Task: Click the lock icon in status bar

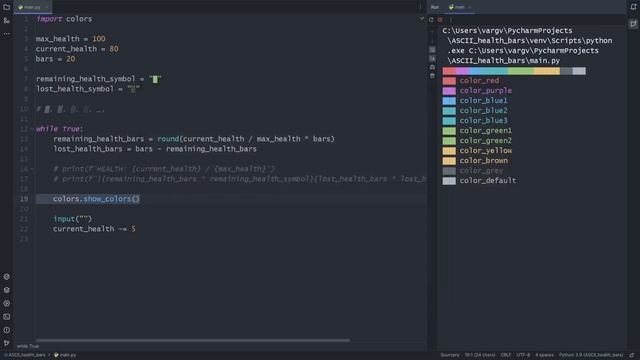Action: pos(632,355)
